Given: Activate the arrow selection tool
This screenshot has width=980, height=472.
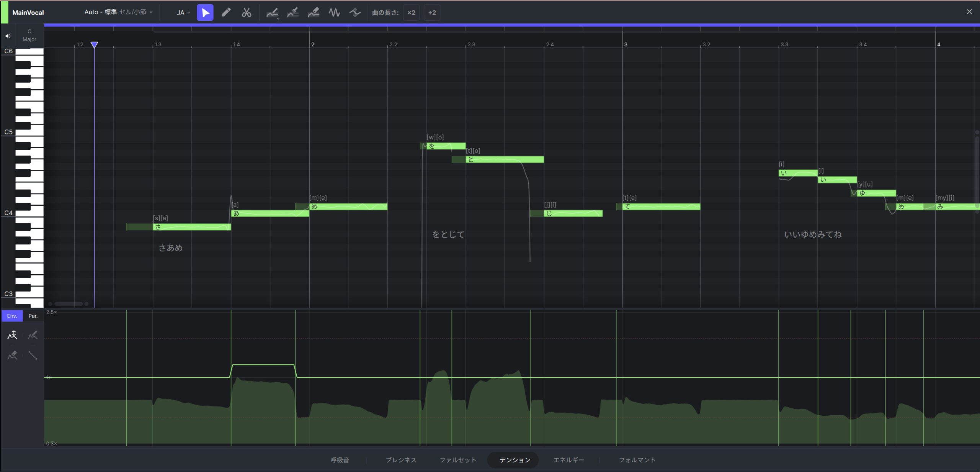Looking at the screenshot, I should click(205, 13).
